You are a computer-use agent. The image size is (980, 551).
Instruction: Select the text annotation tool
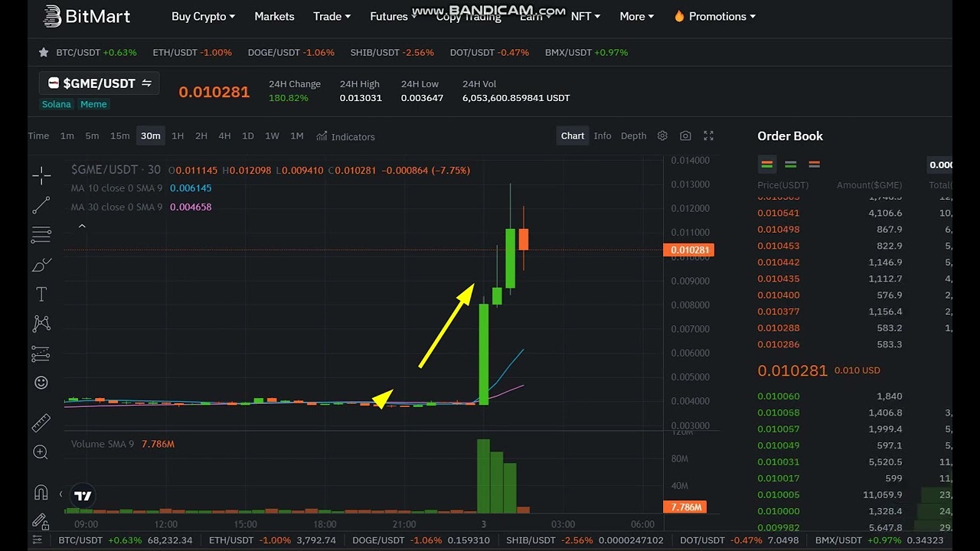pyautogui.click(x=41, y=294)
